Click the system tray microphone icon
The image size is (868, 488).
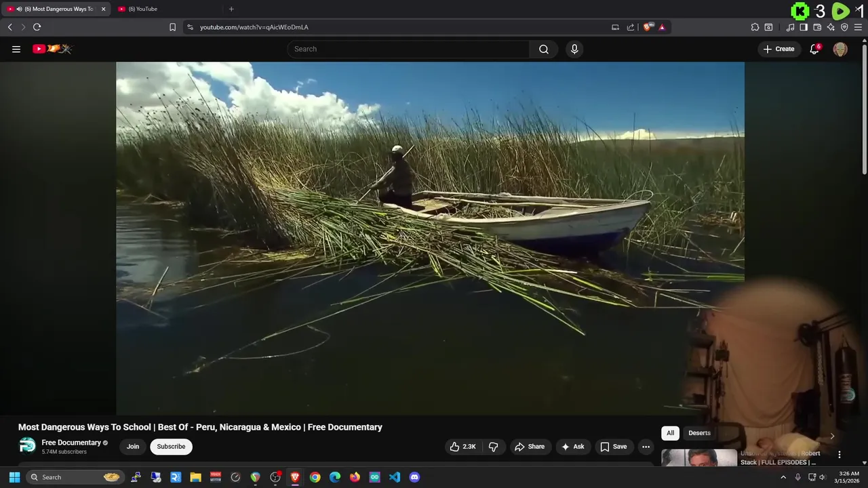[797, 477]
